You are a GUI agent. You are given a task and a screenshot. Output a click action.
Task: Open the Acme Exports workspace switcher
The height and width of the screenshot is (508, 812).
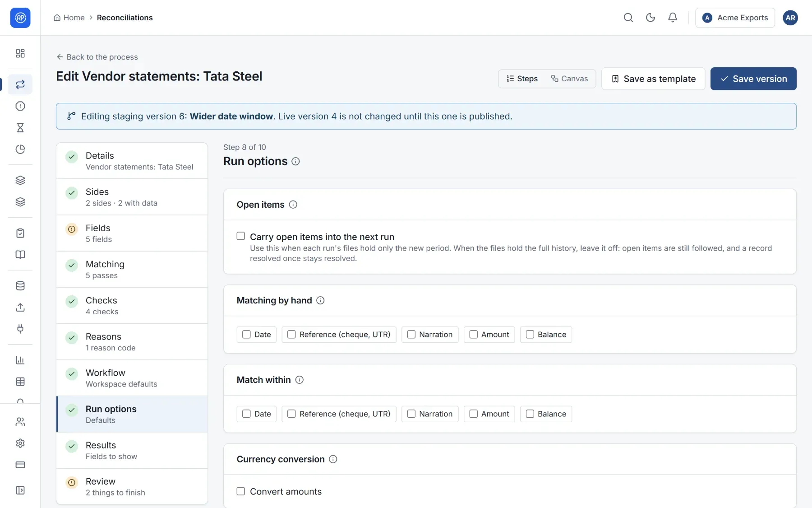pyautogui.click(x=735, y=18)
